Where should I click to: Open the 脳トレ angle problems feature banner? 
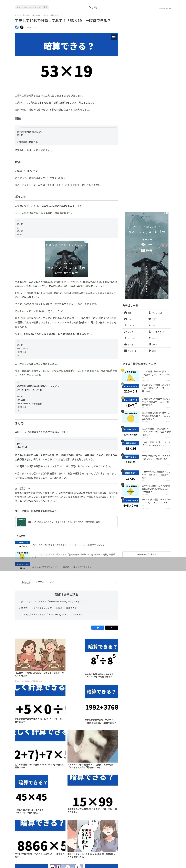(x=66, y=522)
